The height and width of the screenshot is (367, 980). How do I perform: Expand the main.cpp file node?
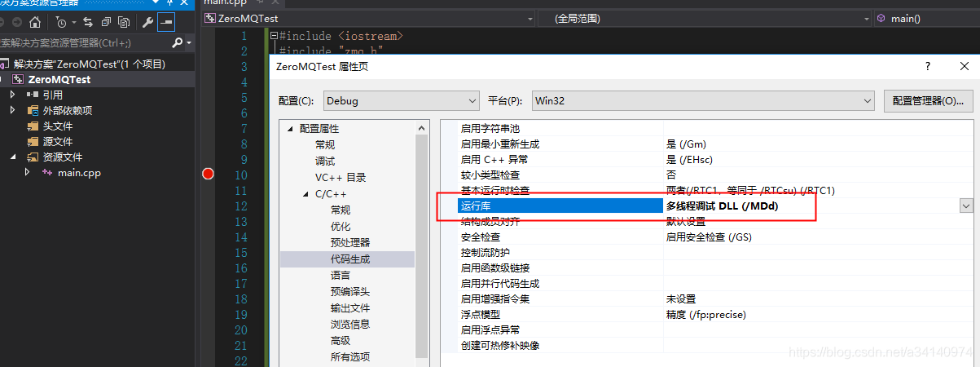pos(28,172)
